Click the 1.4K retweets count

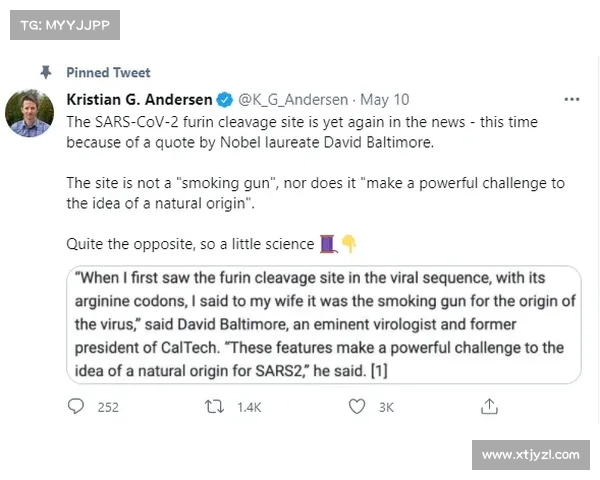(x=247, y=407)
